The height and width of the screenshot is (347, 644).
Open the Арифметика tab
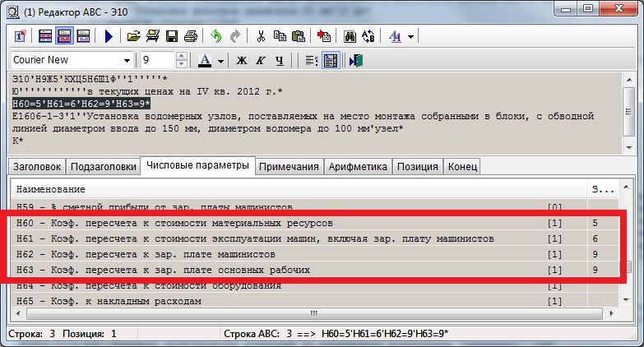(x=358, y=167)
